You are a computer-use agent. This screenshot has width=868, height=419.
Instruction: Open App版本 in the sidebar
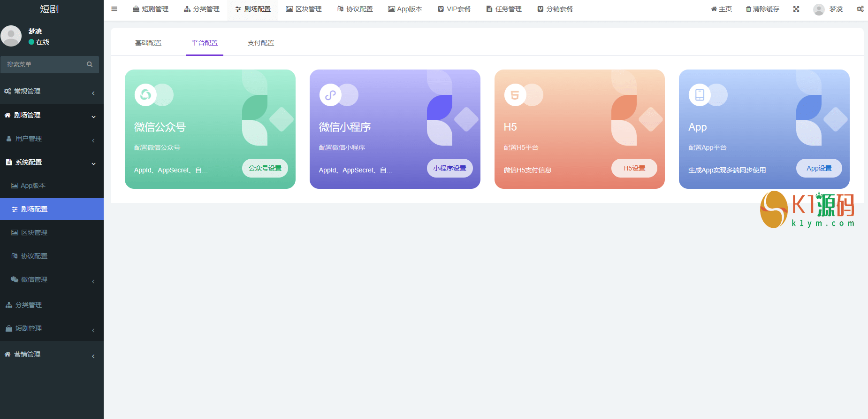[52, 186]
